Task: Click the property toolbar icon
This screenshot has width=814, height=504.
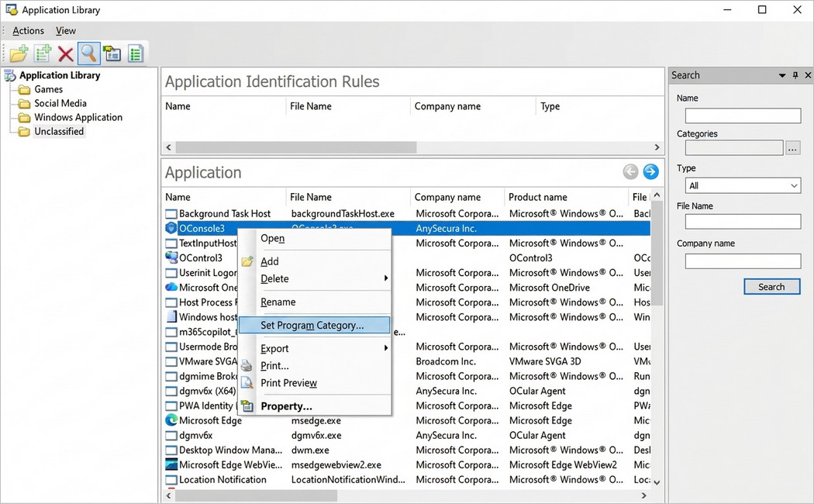Action: [112, 54]
